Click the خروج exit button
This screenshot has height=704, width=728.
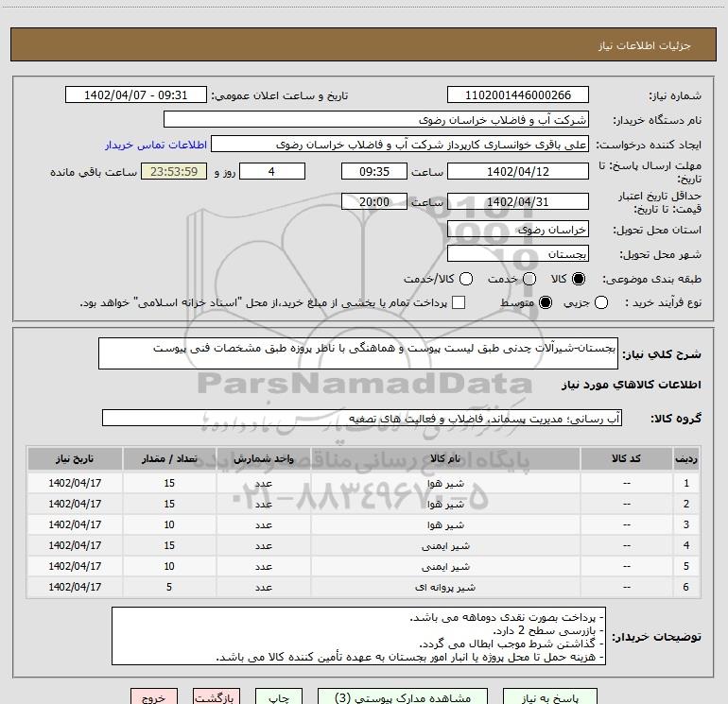coord(154,697)
